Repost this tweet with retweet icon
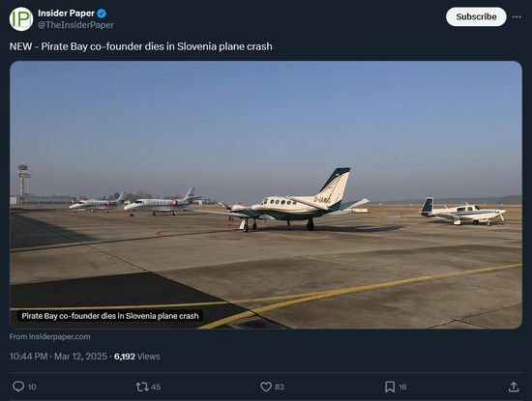Image resolution: width=532 pixels, height=401 pixels. click(x=142, y=387)
